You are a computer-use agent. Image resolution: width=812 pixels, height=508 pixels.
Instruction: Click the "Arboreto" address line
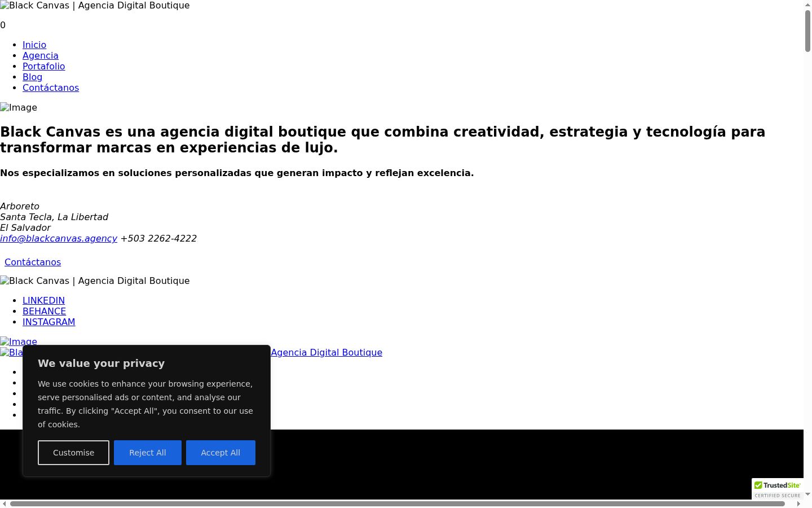(20, 206)
